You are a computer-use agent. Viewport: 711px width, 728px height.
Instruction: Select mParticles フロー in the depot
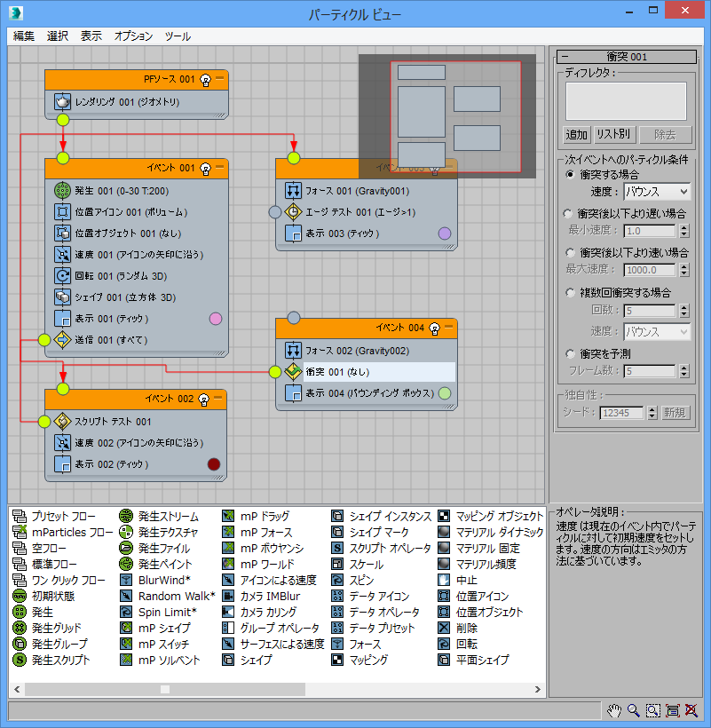[x=63, y=532]
